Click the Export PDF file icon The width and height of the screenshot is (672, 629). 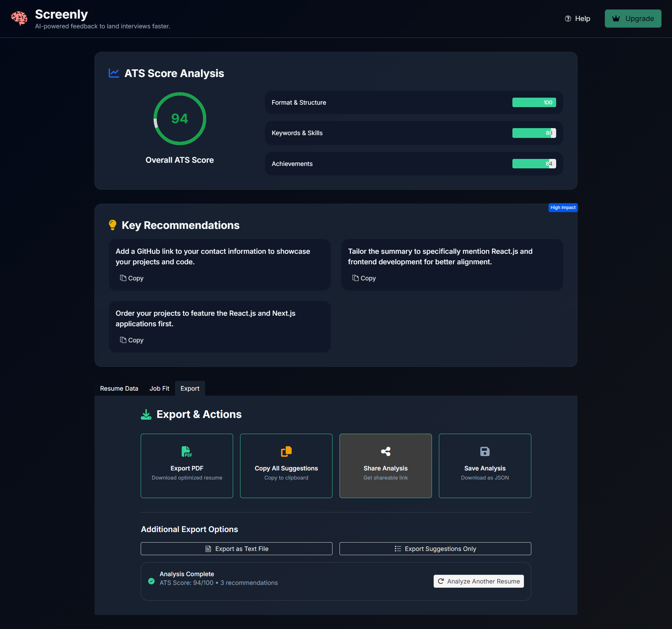click(x=187, y=452)
